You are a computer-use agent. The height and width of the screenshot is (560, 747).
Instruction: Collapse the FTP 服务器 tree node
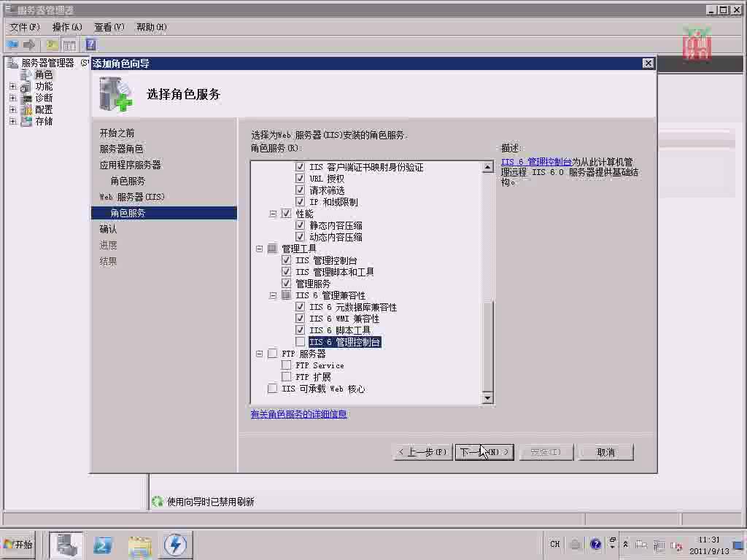click(x=259, y=354)
